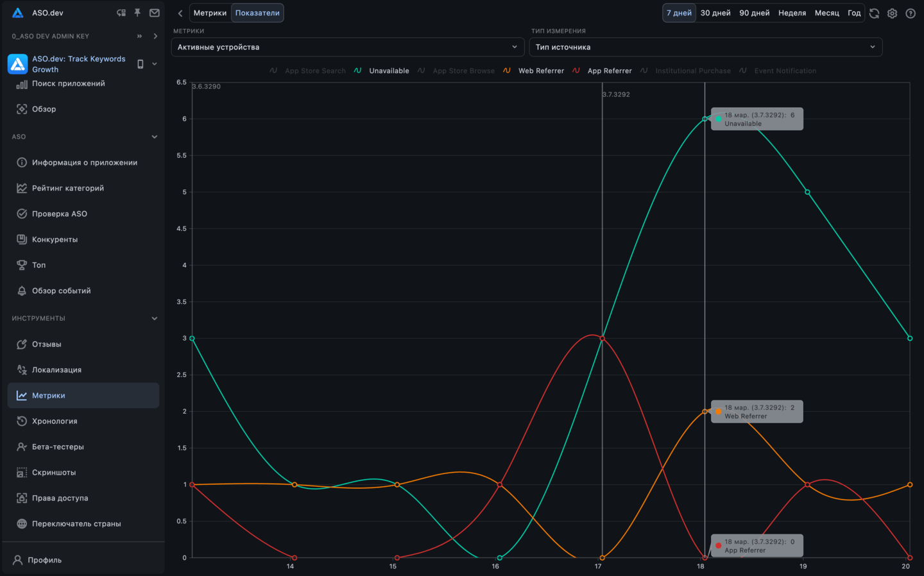The width and height of the screenshot is (924, 576).
Task: Open the Тип источника dimension dropdown
Action: tap(705, 47)
